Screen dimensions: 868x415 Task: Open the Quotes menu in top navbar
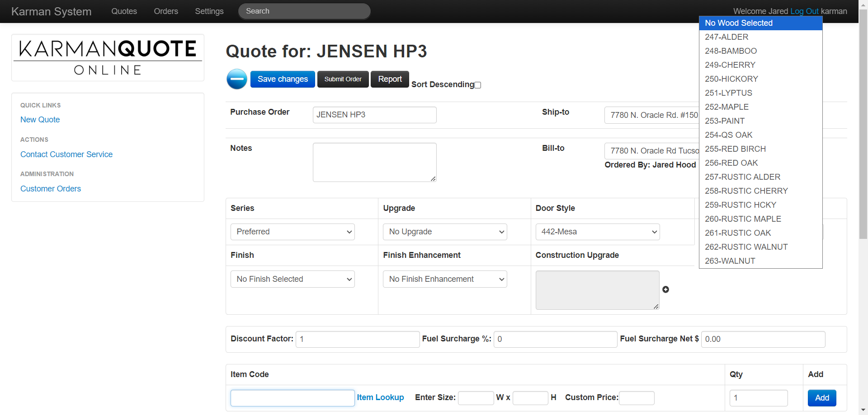click(124, 11)
